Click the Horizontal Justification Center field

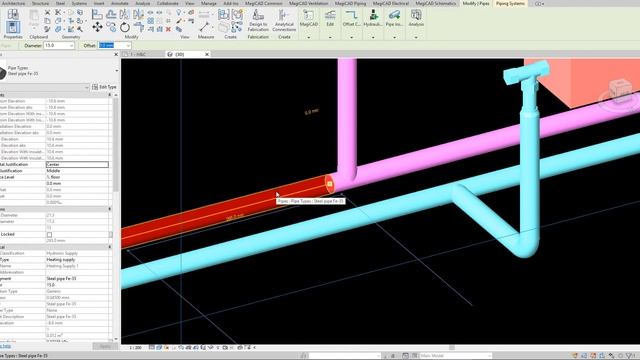(x=77, y=164)
